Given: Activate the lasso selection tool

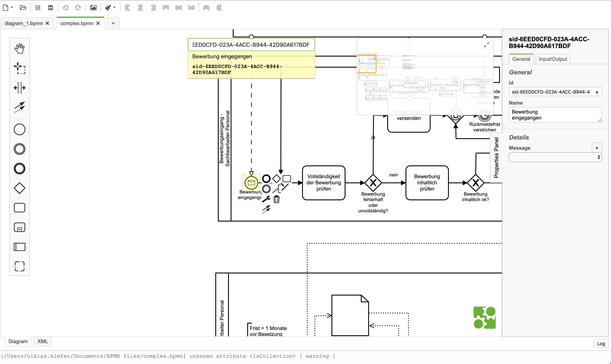Looking at the screenshot, I should (19, 68).
